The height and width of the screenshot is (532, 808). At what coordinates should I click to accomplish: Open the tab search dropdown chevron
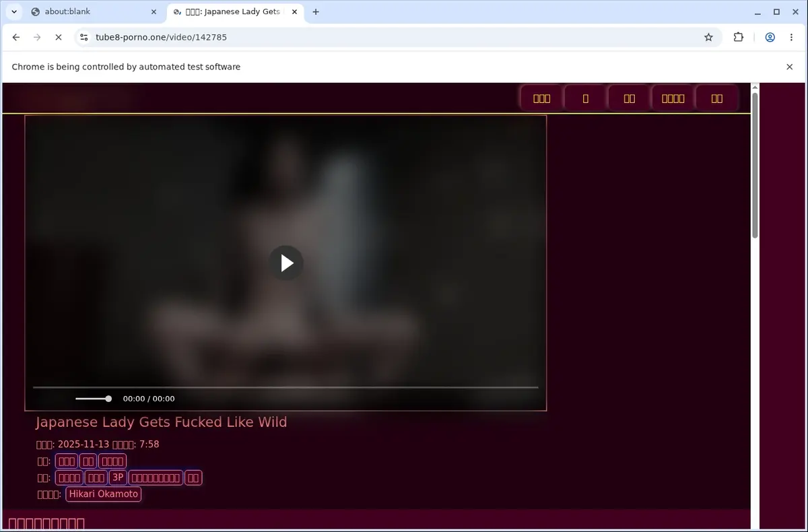(x=13, y=11)
